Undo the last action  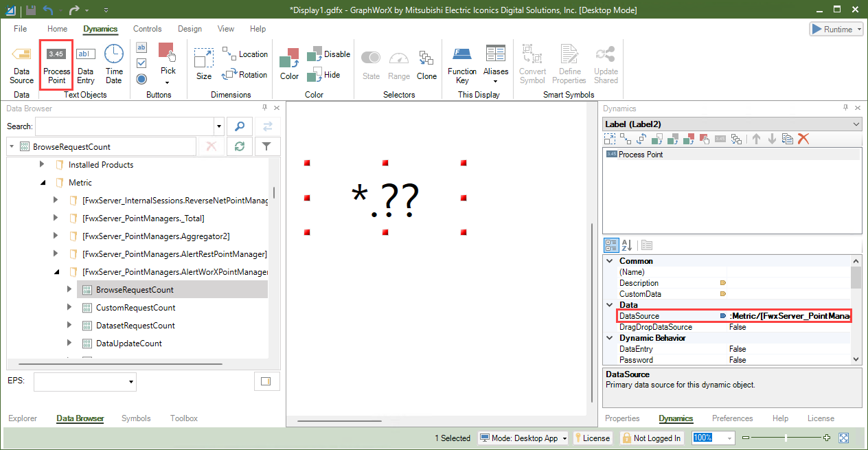(x=48, y=10)
